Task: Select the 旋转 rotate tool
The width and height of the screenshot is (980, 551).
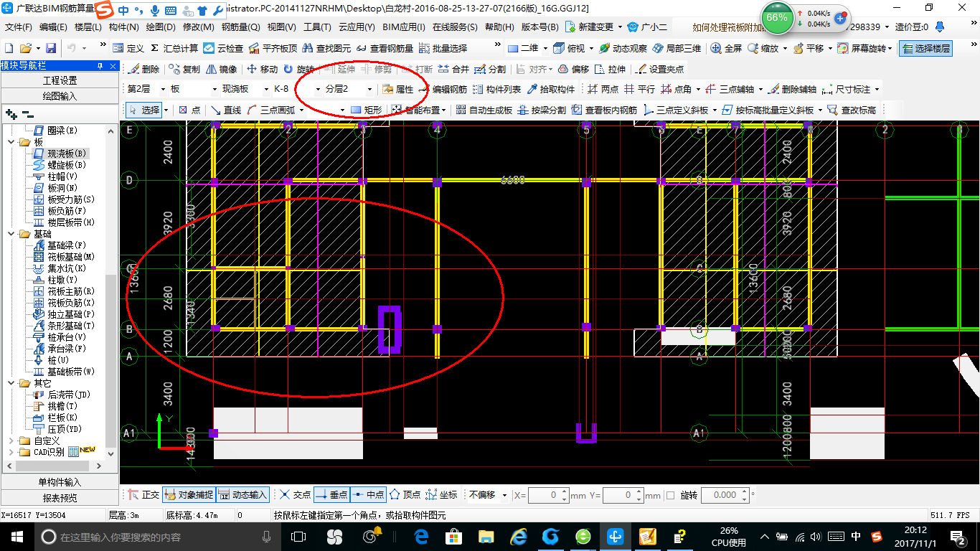Action: point(298,70)
